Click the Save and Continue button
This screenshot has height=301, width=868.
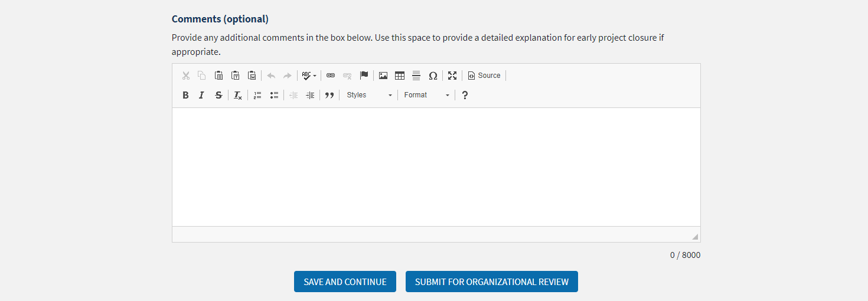click(x=345, y=282)
